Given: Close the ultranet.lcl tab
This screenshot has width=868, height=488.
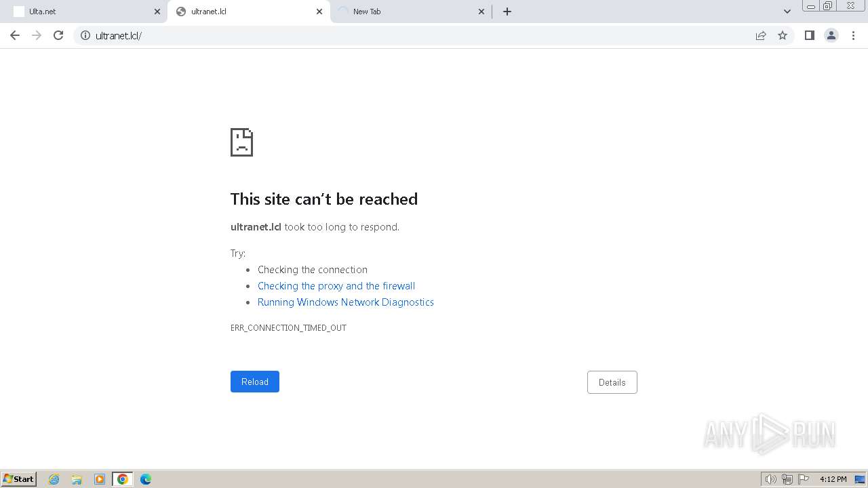Looking at the screenshot, I should click(x=319, y=12).
